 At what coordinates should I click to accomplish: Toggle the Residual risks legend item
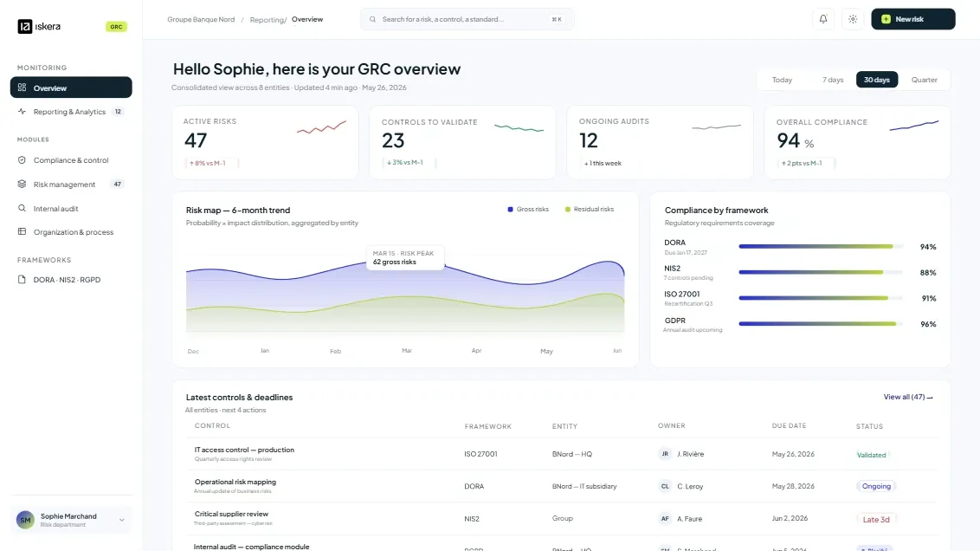[590, 210]
